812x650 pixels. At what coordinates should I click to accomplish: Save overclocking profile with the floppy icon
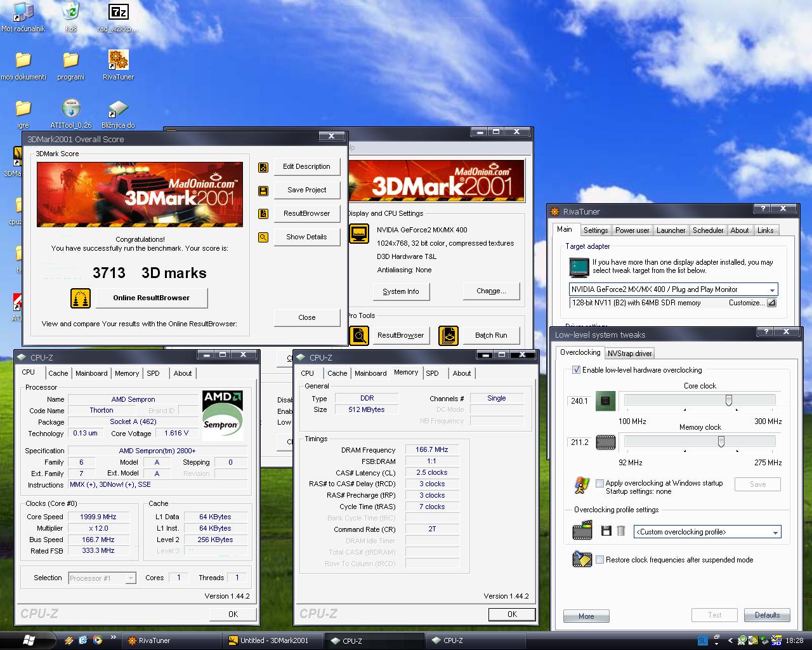tap(606, 531)
